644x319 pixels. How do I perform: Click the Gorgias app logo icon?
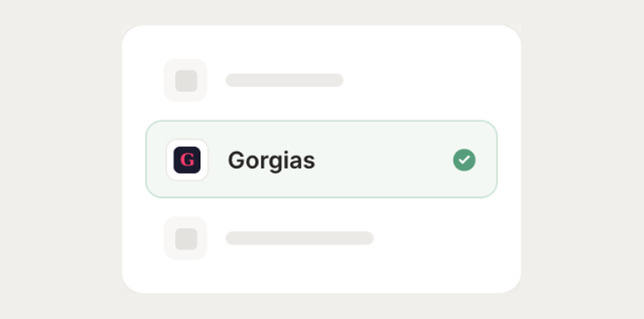187,159
